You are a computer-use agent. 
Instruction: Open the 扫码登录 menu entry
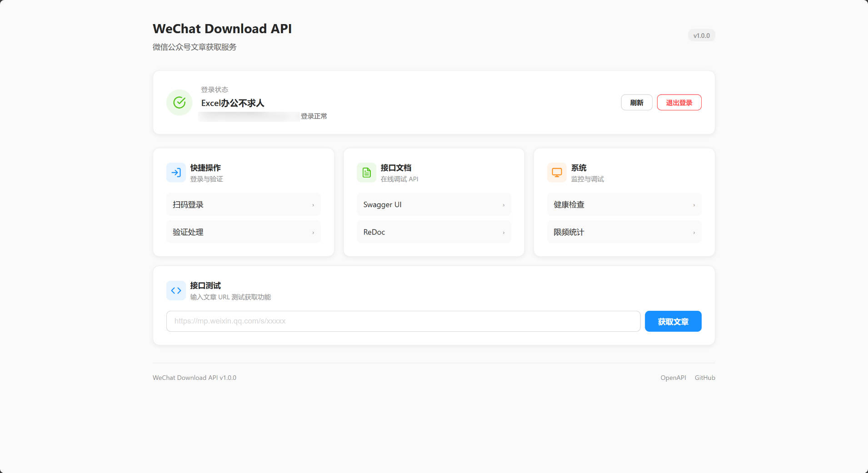[x=243, y=205]
